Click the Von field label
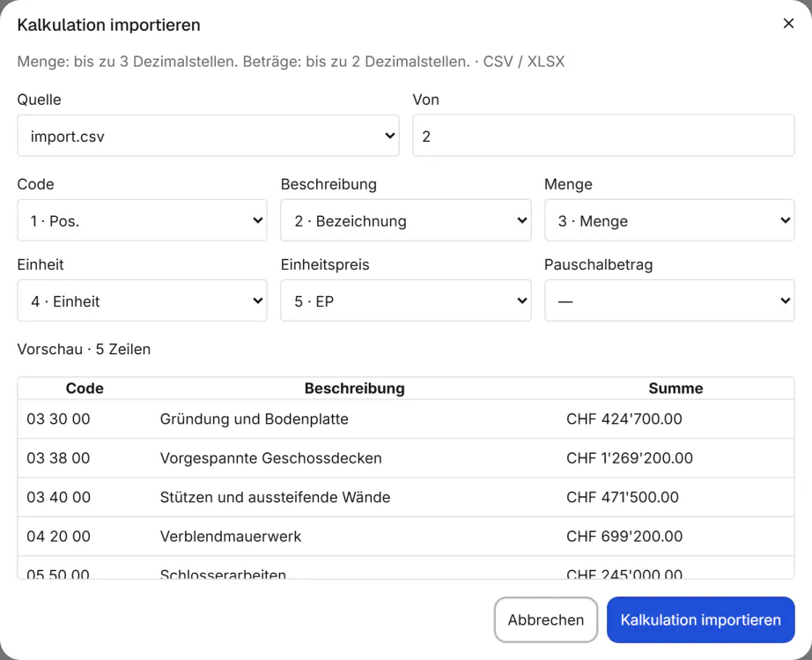This screenshot has height=660, width=812. pyautogui.click(x=425, y=100)
